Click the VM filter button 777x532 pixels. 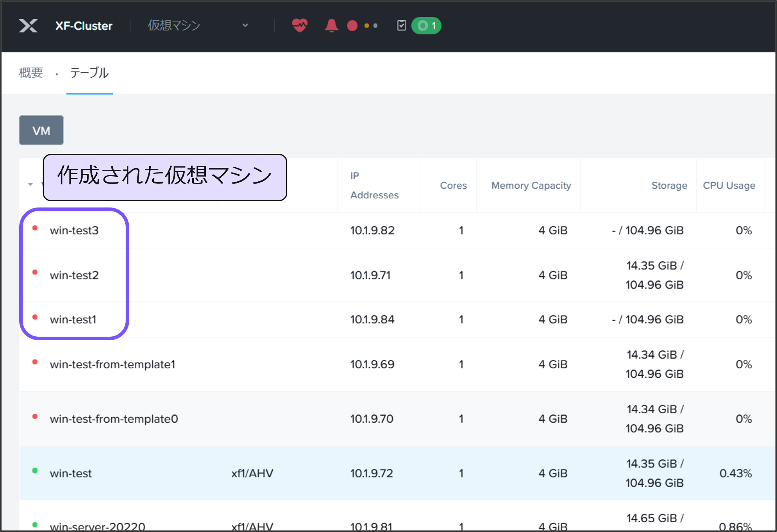pyautogui.click(x=41, y=130)
